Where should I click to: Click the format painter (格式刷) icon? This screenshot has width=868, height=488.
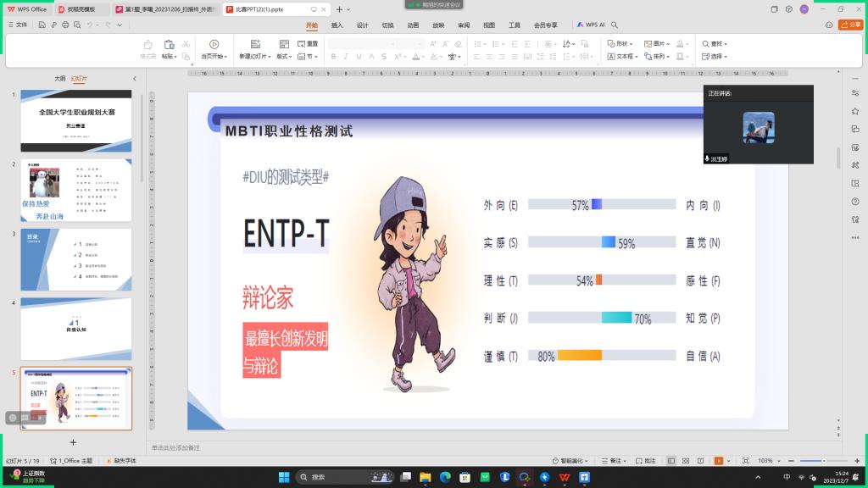pos(147,45)
